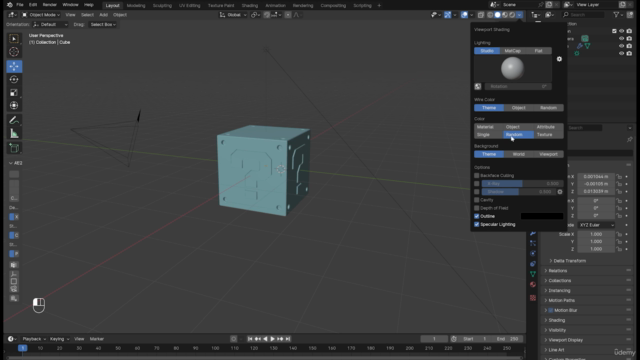640x360 pixels.
Task: Enable Shadow option checkbox
Action: 476,192
